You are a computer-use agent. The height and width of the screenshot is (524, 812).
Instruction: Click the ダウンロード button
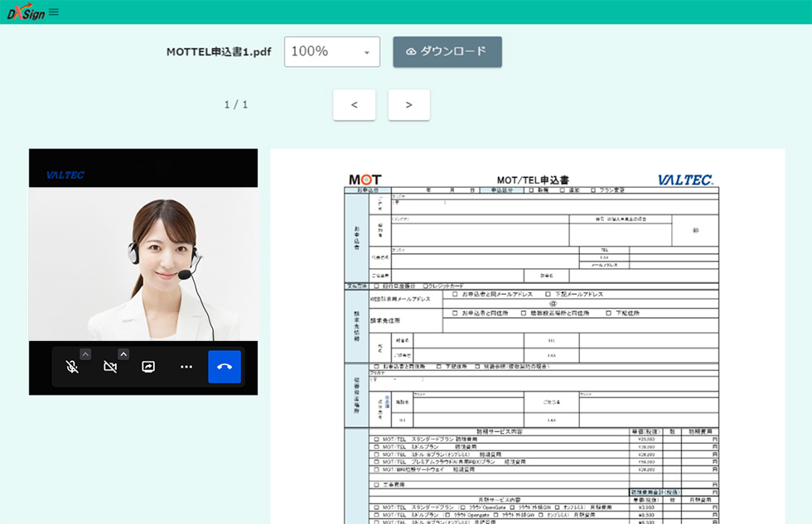[x=447, y=51]
